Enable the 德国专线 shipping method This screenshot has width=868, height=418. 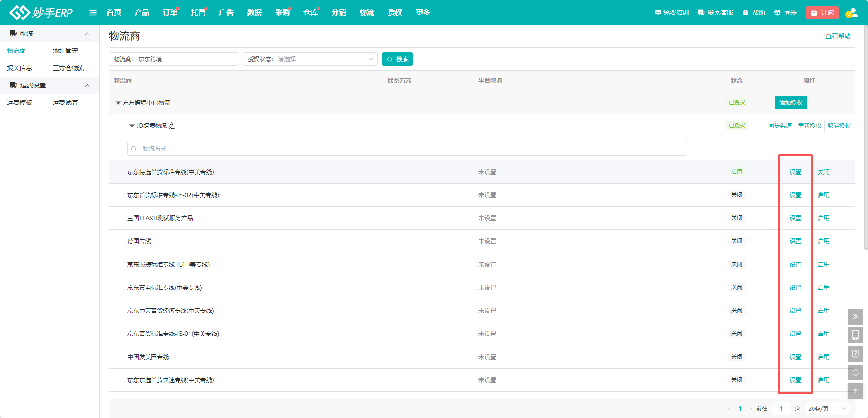pos(823,241)
